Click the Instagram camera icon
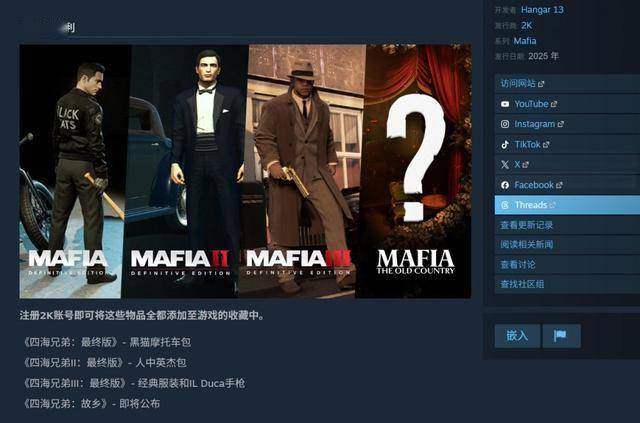 coord(505,124)
